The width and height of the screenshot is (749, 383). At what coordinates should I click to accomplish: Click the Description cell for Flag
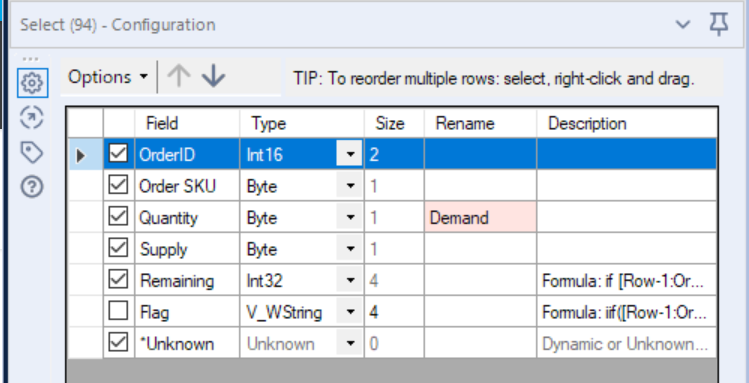click(x=627, y=312)
